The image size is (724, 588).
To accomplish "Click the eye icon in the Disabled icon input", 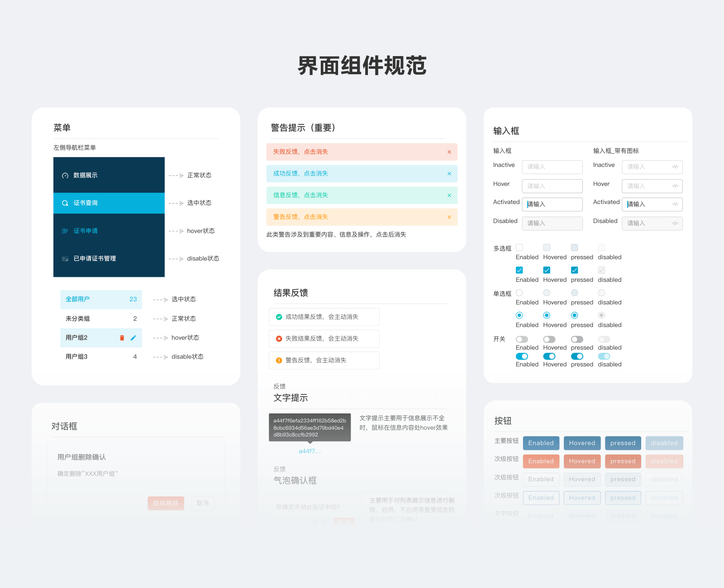I will (x=675, y=223).
